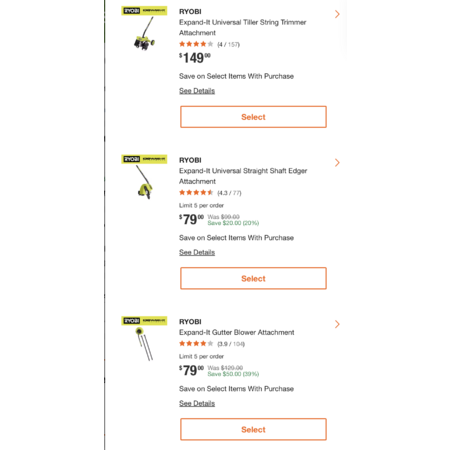Click the RYOBI logo badge above the gutter blower
The image size is (450, 450).
[144, 321]
